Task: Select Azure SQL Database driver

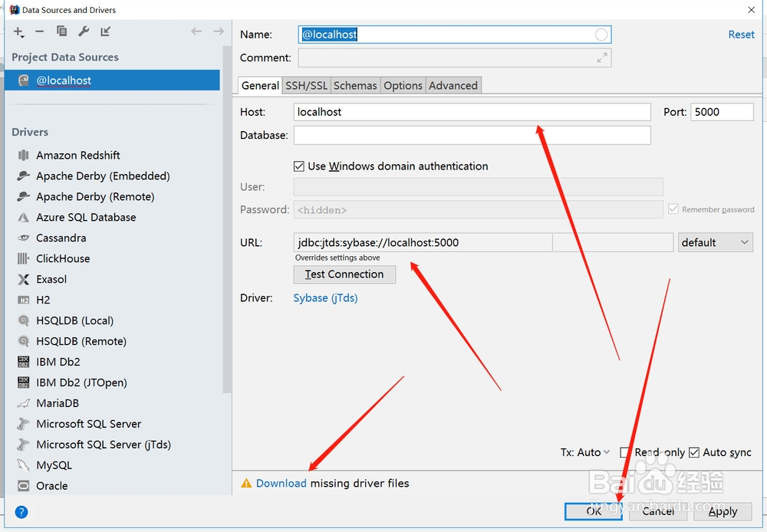Action: click(86, 217)
